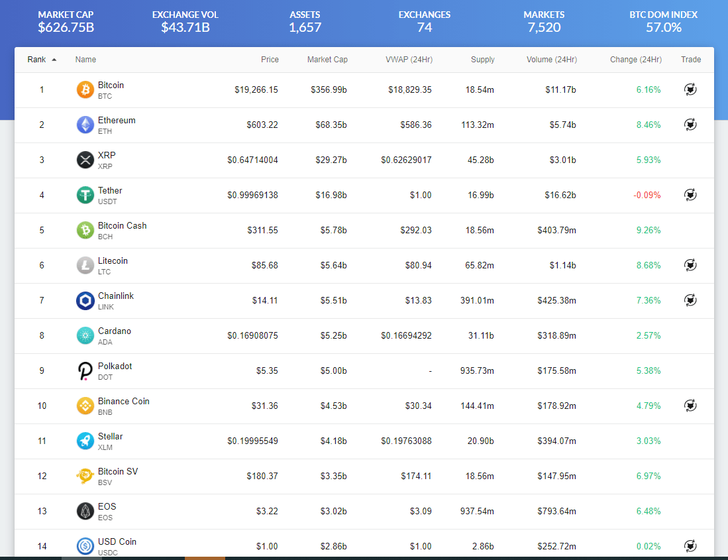Click the EOS dark logo icon
The width and height of the screenshot is (728, 560).
point(85,511)
